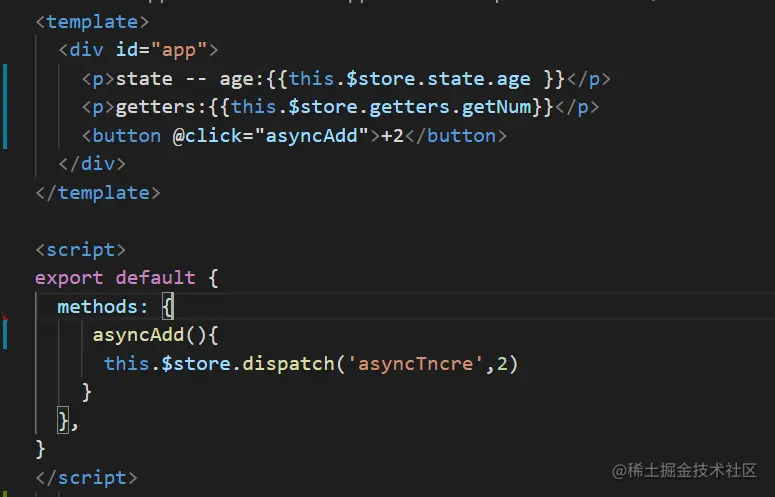
Task: Click '$store' on the dispatch line
Action: [196, 364]
